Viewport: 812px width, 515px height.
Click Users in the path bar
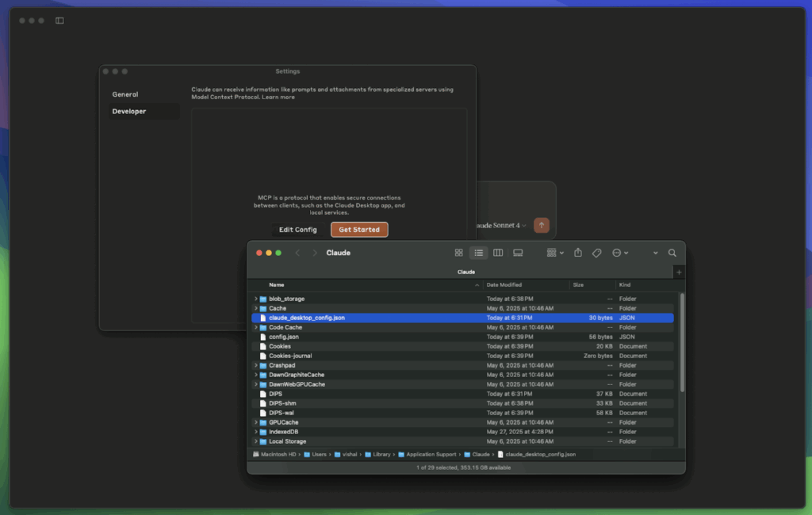pos(316,455)
